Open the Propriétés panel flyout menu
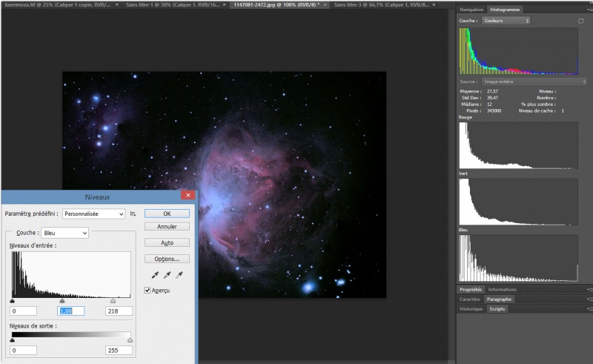Screen dimensions: 593x364 point(589,289)
